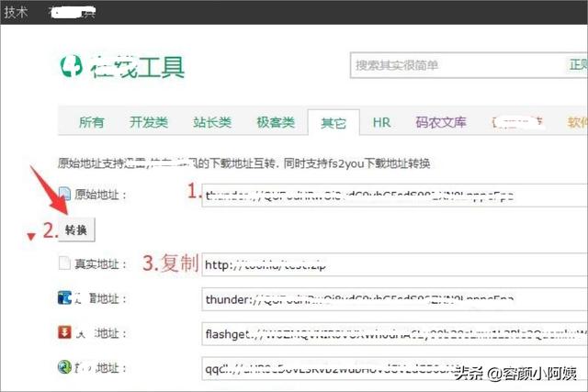Click the 技术 item in top bar

point(16,13)
